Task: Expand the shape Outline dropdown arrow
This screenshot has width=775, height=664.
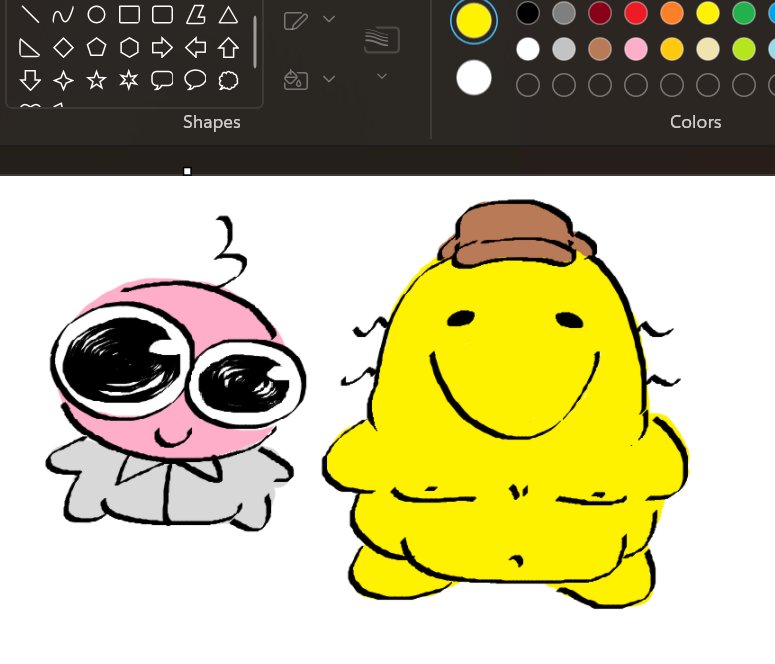Action: coord(329,19)
